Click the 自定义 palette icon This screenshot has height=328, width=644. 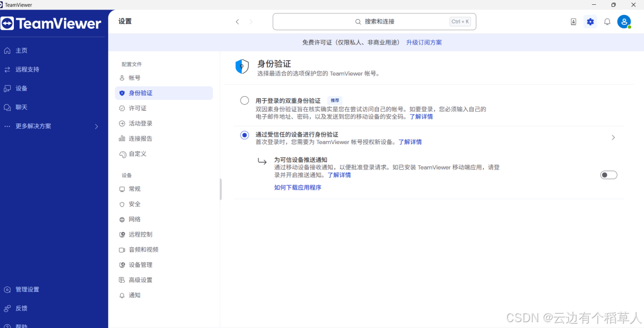(122, 154)
